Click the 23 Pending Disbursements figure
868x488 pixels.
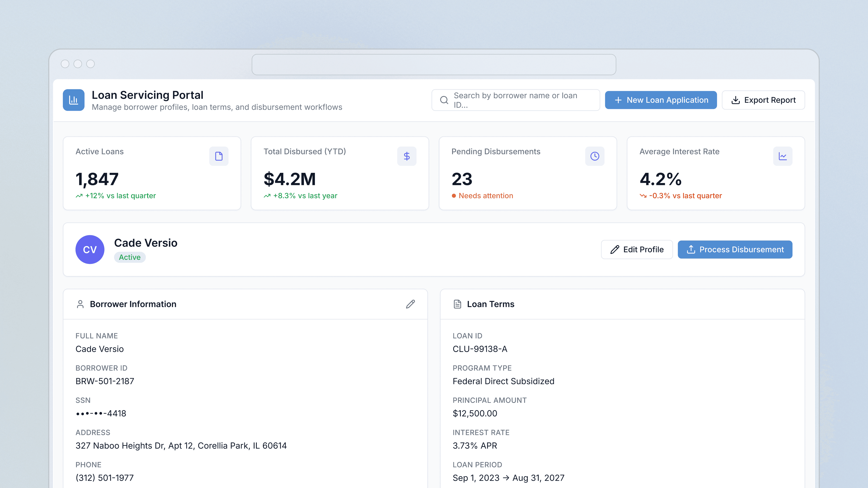[462, 179]
